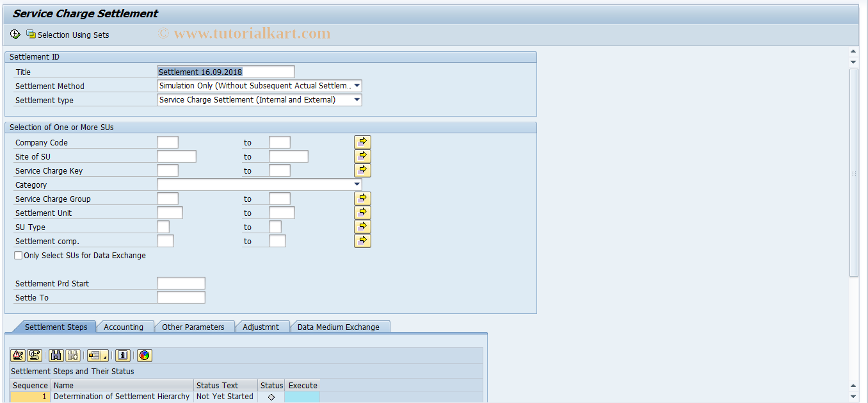The height and width of the screenshot is (403, 868).
Task: Enable Only Select SUs for Data Exchange
Action: 19,255
